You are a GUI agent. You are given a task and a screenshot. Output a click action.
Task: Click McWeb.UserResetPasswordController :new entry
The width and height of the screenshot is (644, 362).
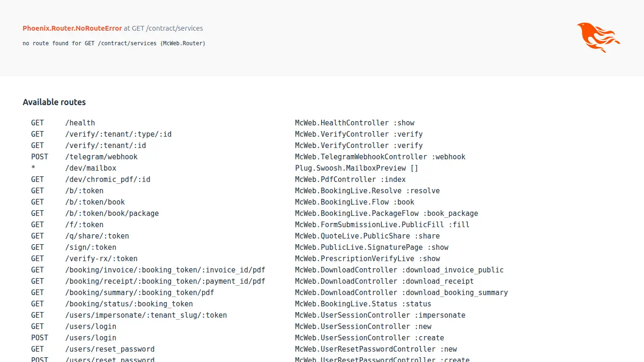tap(376, 349)
